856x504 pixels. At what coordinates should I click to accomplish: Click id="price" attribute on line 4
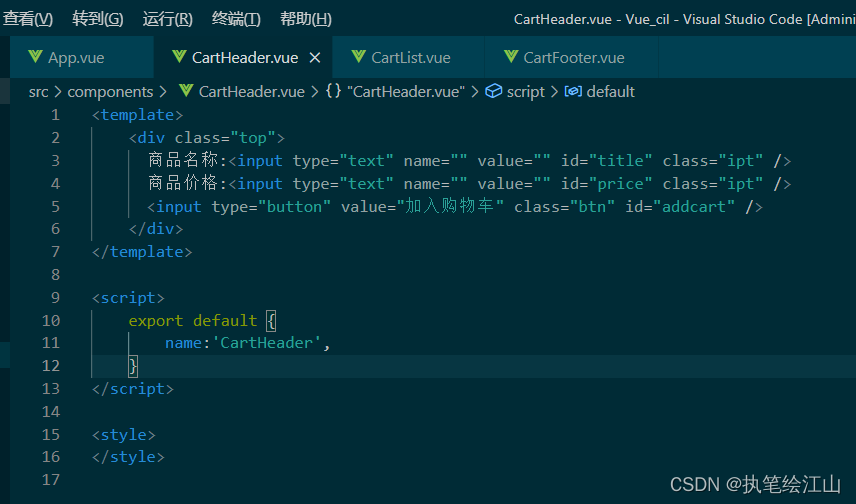pyautogui.click(x=607, y=184)
